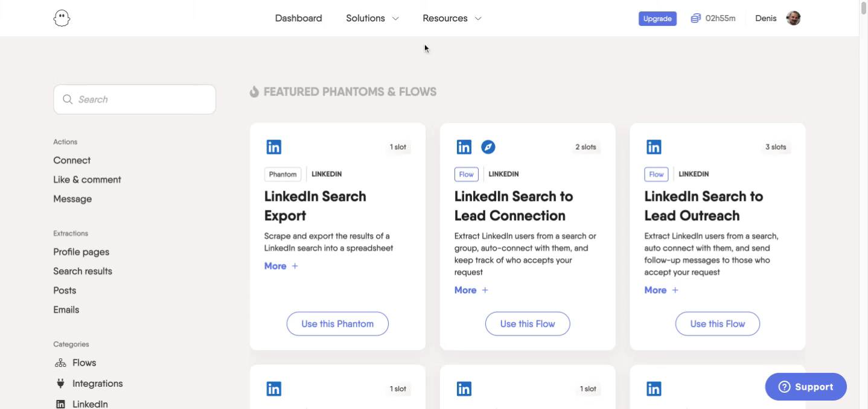Select the Message action filter
The height and width of the screenshot is (409, 868).
click(x=72, y=199)
